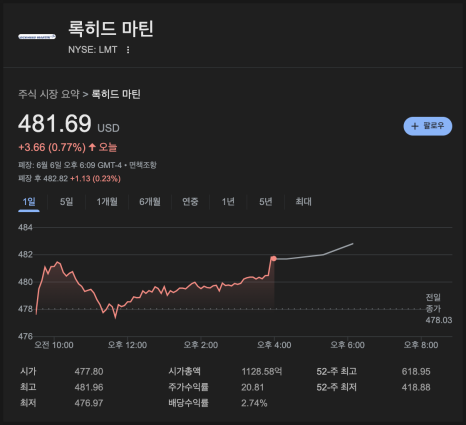
Task: Click the 시가 value 477.80
Action: pos(89,371)
